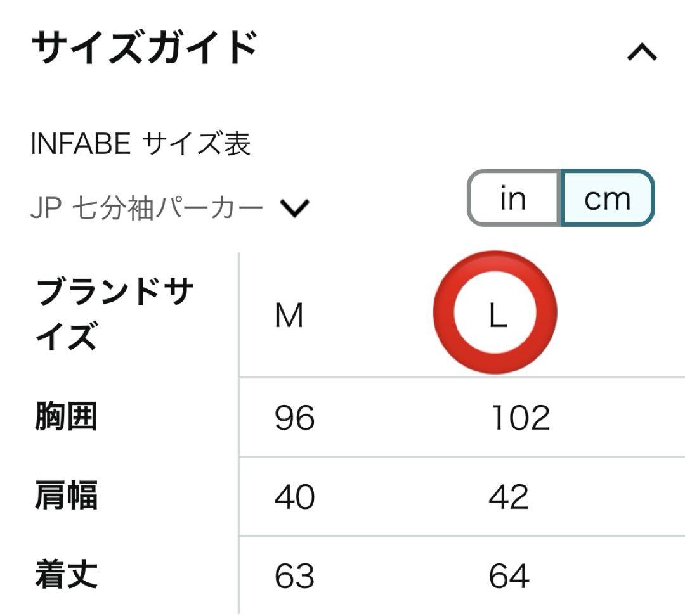Screen dimensions: 685x616
Task: Collapse the サイズガイド section chevron
Action: click(x=642, y=52)
